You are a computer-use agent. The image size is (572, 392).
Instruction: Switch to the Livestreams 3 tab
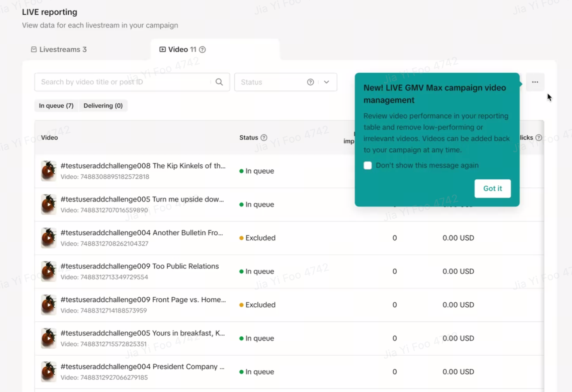click(x=59, y=49)
